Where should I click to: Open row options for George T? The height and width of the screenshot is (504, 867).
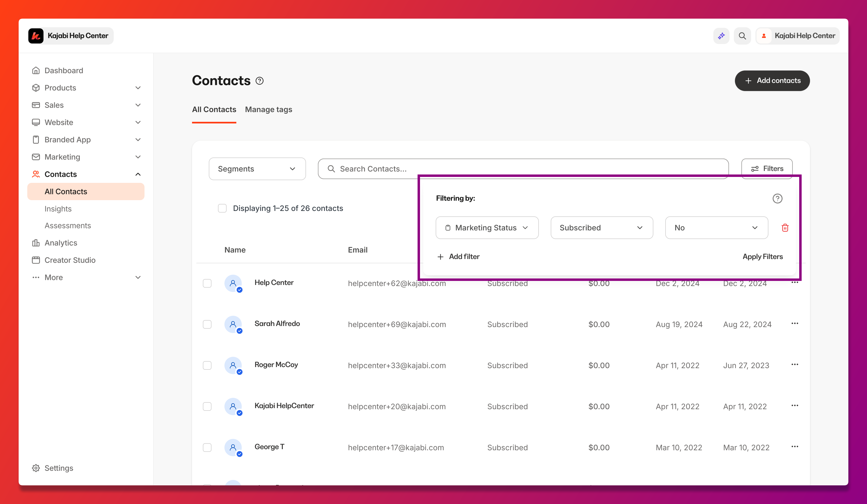(795, 446)
